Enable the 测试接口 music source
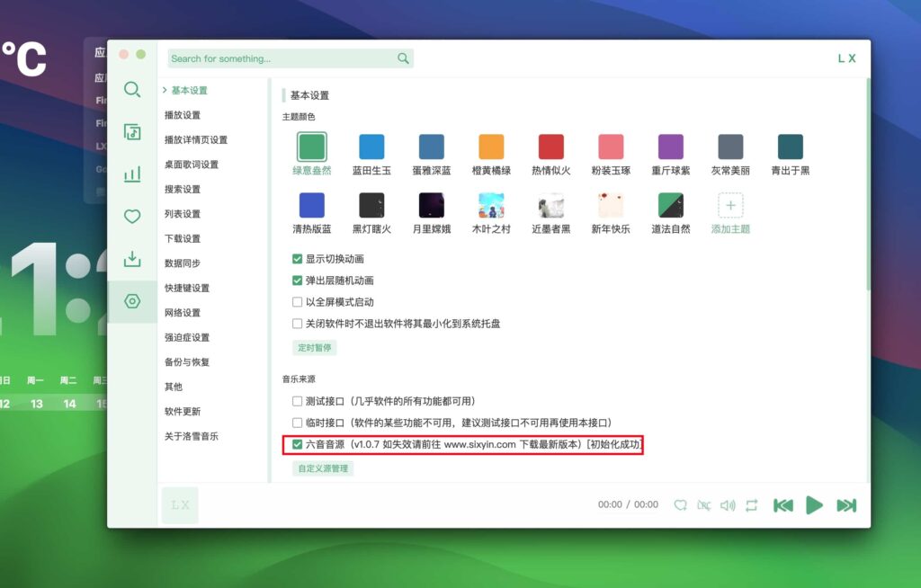 click(298, 402)
